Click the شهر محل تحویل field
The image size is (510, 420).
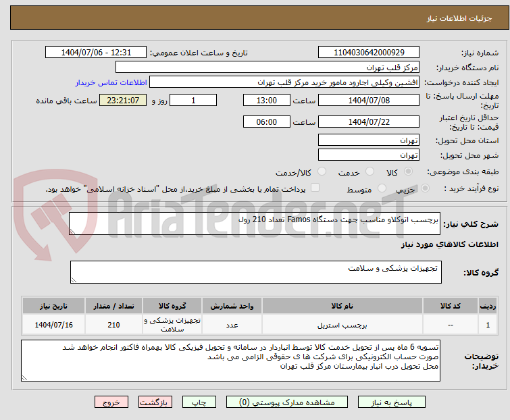click(369, 155)
